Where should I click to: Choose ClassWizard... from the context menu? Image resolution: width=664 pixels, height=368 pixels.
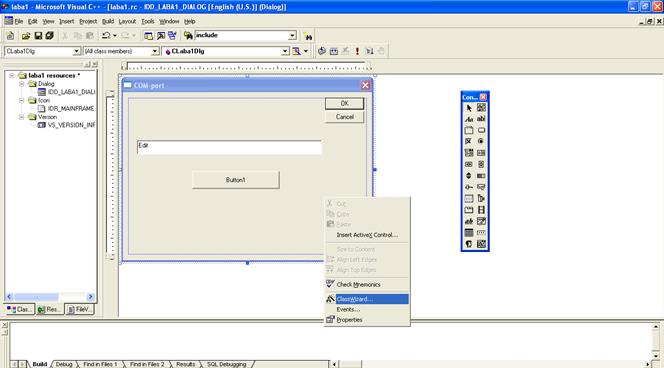pos(367,299)
